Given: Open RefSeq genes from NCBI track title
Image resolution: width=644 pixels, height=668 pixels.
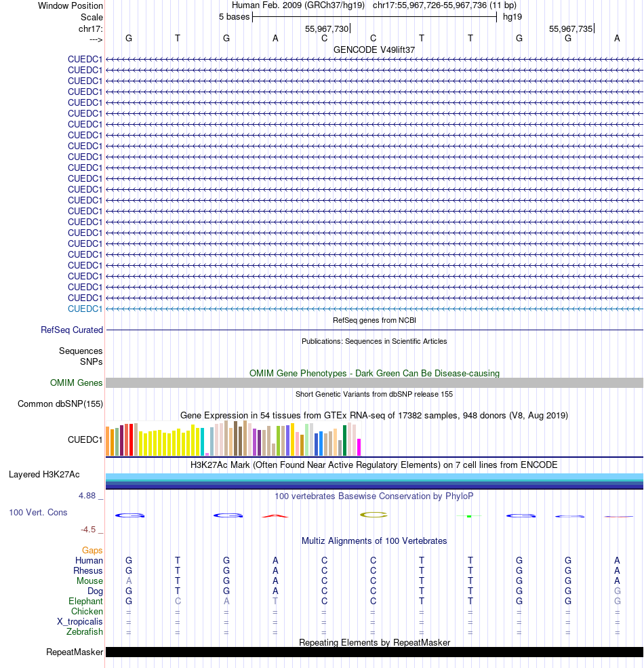Looking at the screenshot, I should tap(374, 320).
